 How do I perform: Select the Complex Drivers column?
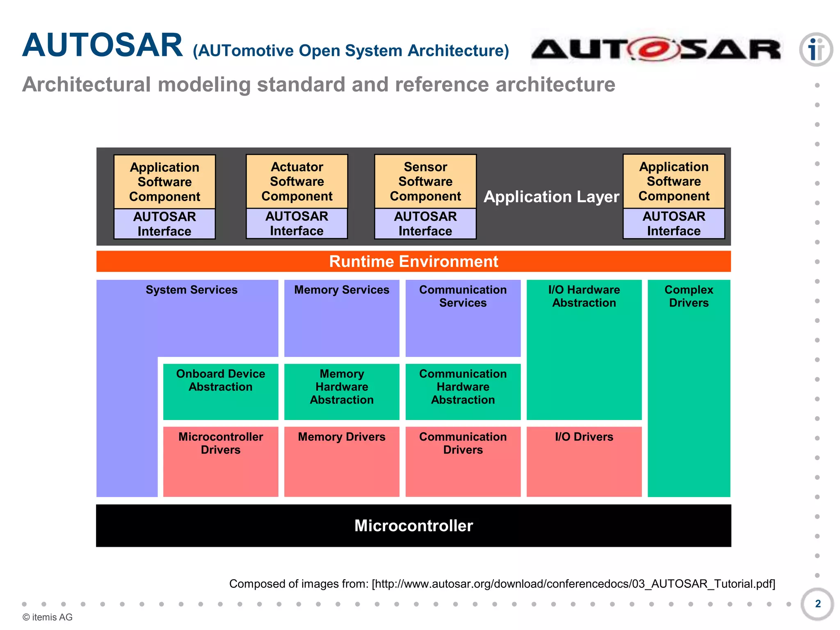[689, 388]
